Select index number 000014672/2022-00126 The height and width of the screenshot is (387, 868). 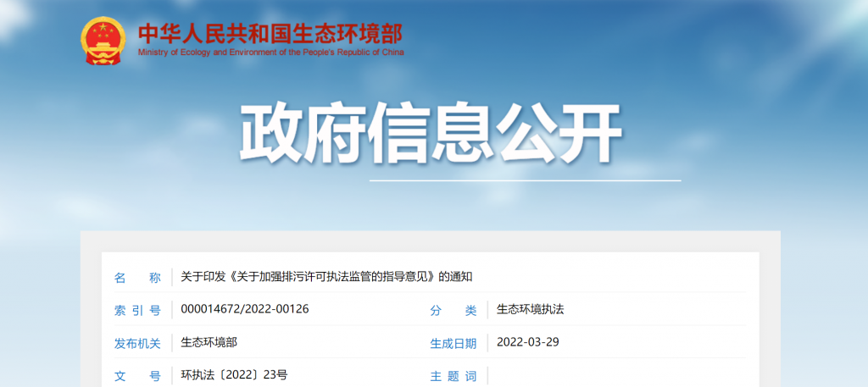point(245,309)
